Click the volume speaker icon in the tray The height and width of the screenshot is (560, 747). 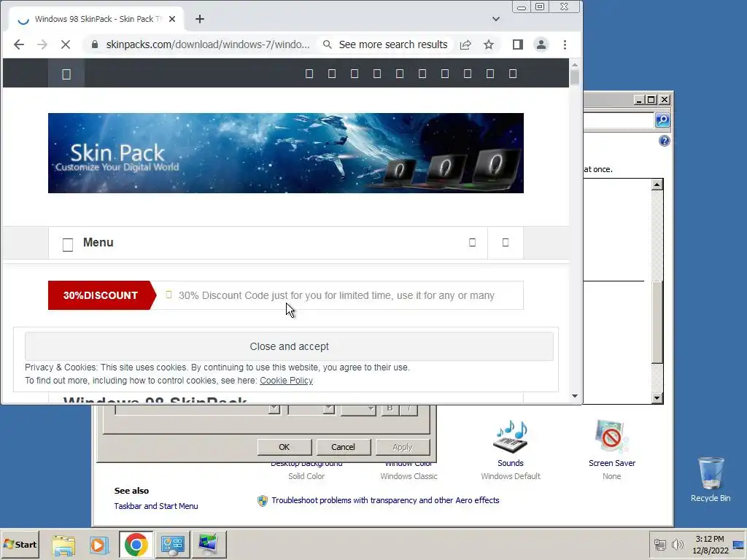coord(677,545)
